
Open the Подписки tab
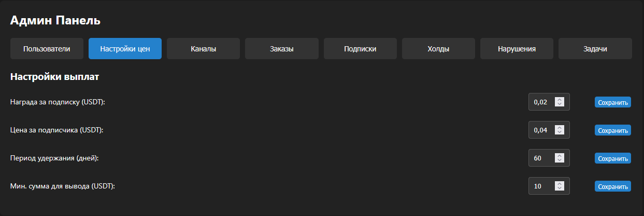(360, 49)
